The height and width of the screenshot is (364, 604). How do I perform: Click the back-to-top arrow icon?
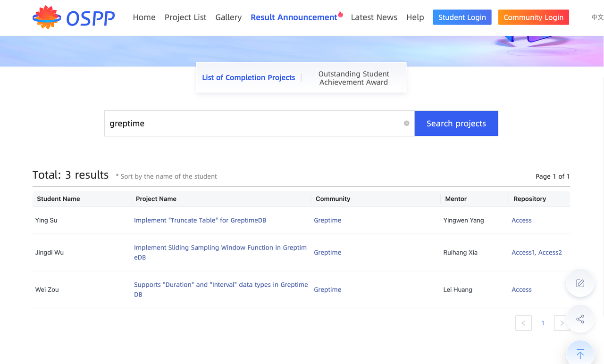pos(580,354)
